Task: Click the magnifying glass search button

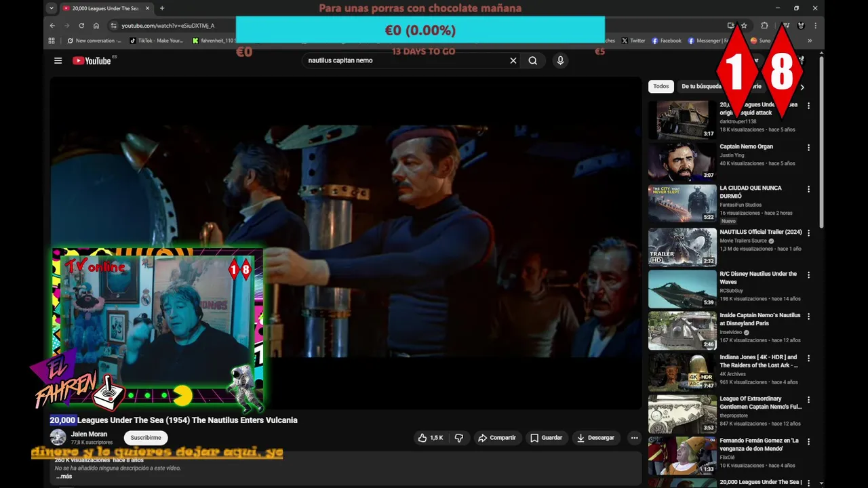Action: pos(533,60)
